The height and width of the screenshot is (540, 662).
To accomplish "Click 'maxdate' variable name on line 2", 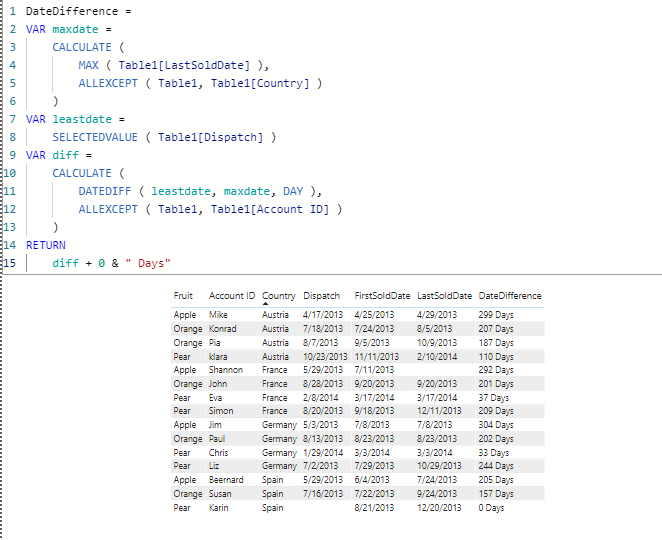I will tap(75, 29).
